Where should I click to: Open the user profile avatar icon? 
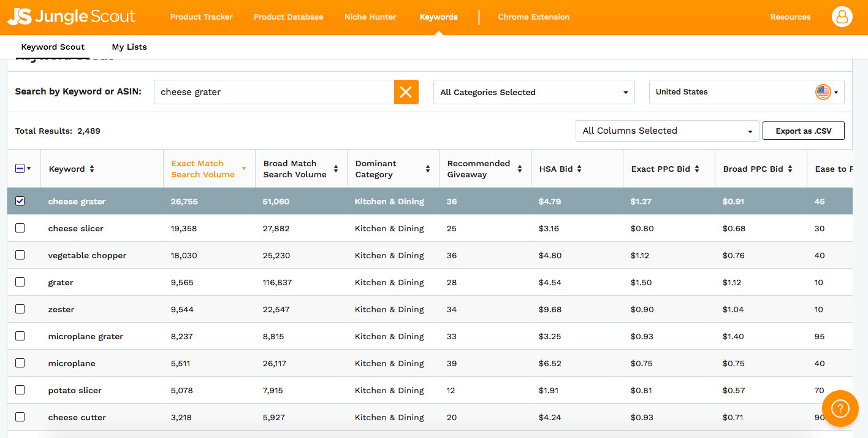[x=842, y=17]
